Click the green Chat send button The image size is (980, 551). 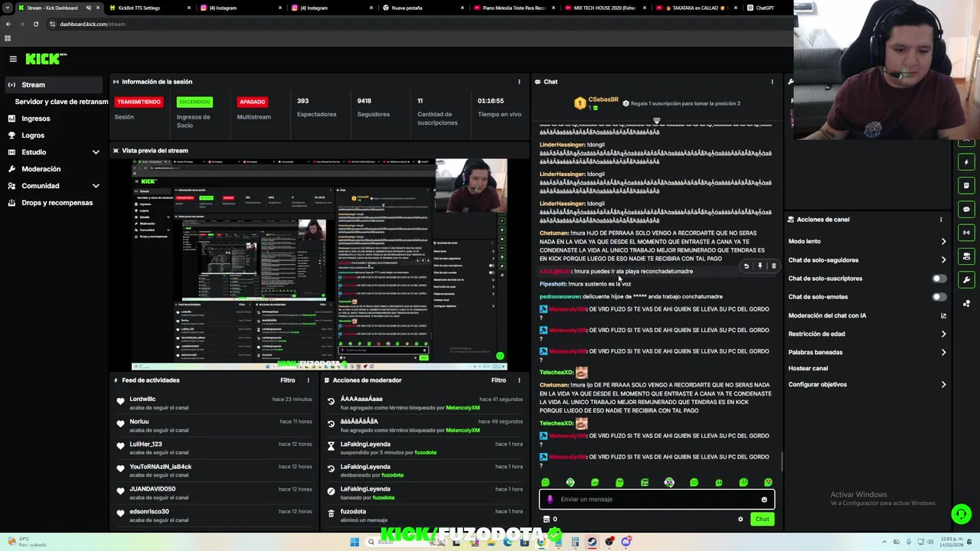click(762, 520)
